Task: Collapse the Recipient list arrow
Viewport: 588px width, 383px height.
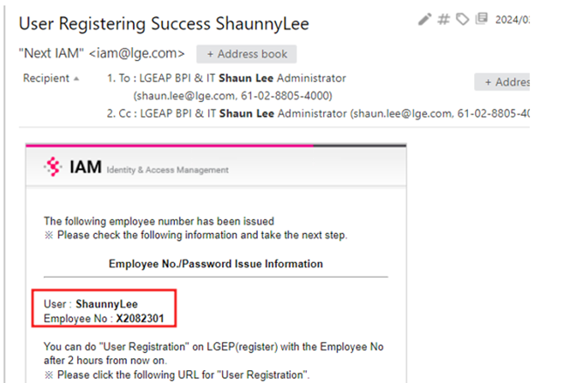Action: [75, 79]
